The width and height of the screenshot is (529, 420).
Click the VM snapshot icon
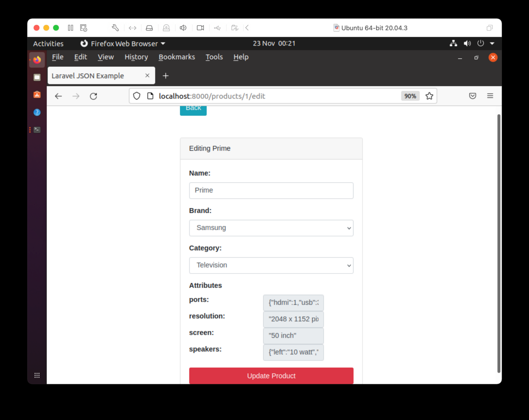click(84, 28)
